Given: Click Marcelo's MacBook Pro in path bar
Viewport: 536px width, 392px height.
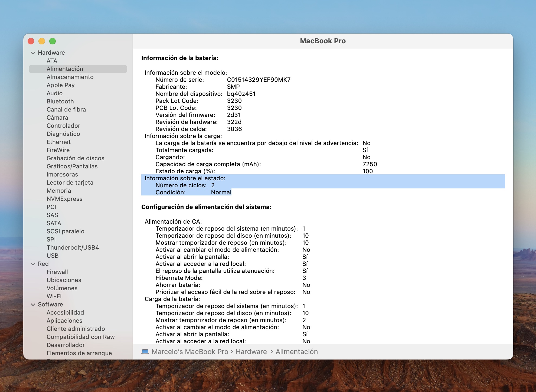Looking at the screenshot, I should [190, 352].
